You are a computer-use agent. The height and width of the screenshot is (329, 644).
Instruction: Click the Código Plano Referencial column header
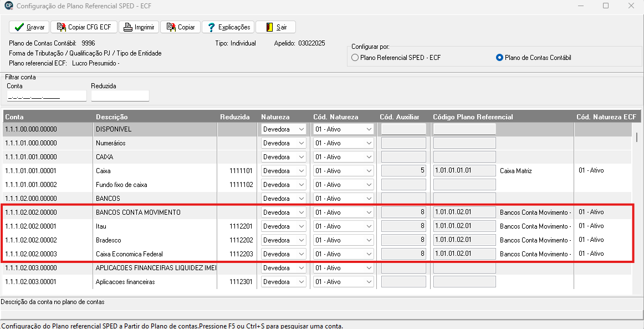[473, 117]
